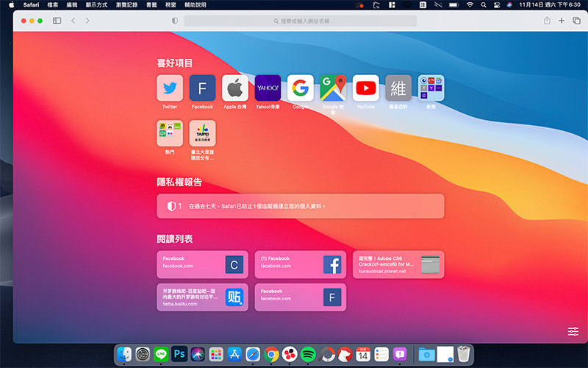The width and height of the screenshot is (588, 368).
Task: Open the YouTube favorite icon
Action: 365,88
